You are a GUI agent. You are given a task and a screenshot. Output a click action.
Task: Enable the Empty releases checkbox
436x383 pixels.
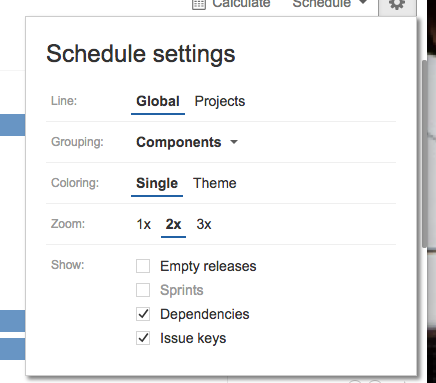pyautogui.click(x=143, y=266)
